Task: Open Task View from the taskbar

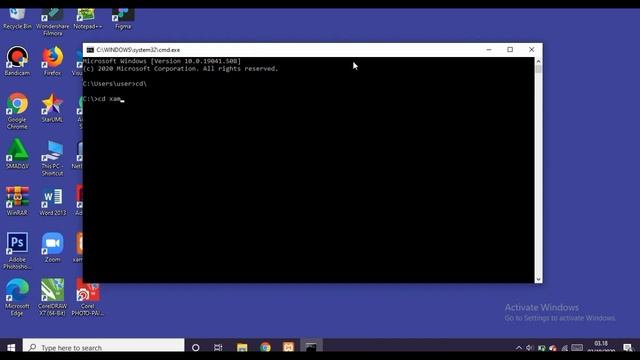Action: point(218,347)
